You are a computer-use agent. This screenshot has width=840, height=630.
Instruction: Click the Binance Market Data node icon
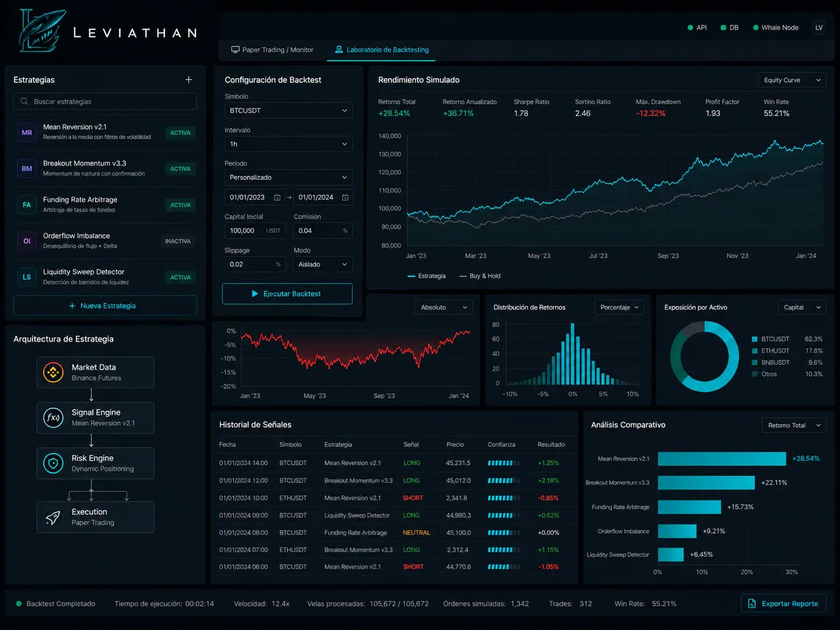pyautogui.click(x=53, y=372)
